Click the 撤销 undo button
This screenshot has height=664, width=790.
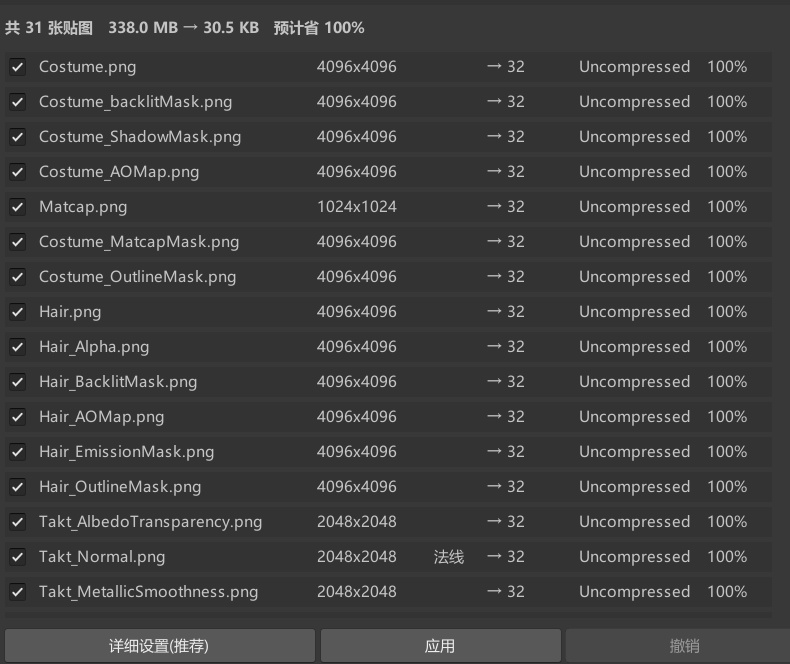(x=678, y=645)
